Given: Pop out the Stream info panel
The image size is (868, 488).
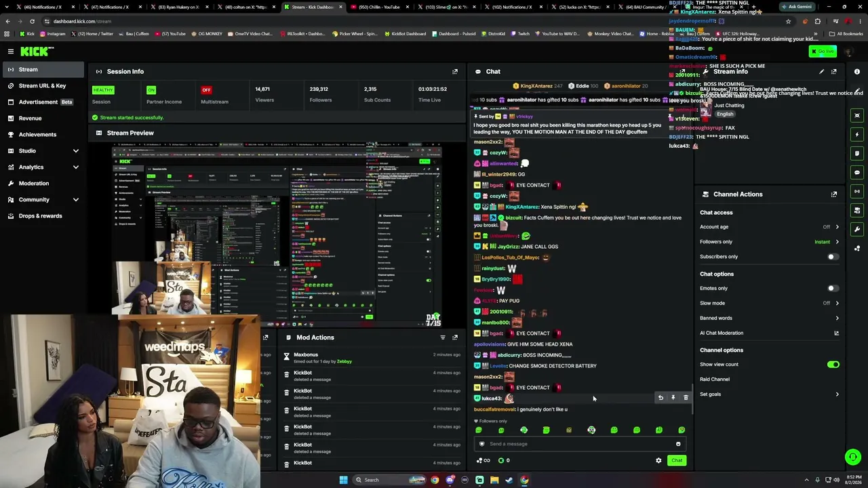Looking at the screenshot, I should click(834, 71).
